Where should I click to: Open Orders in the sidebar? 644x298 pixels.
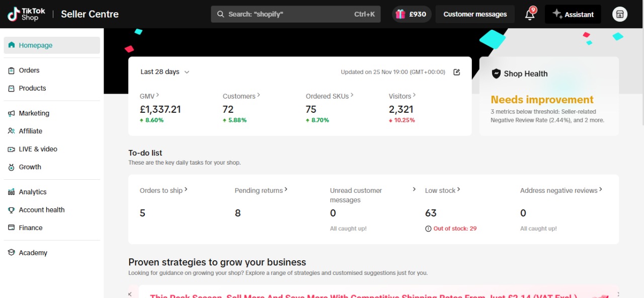[x=29, y=70]
